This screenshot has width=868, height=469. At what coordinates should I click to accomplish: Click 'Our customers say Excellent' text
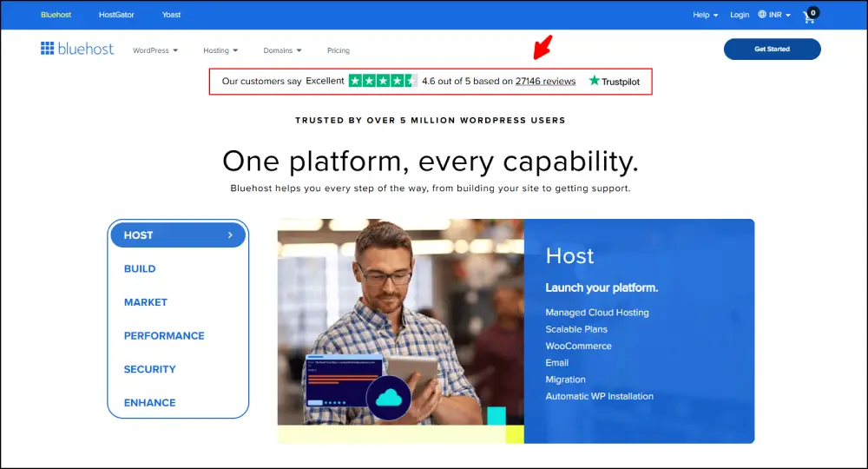tap(283, 81)
